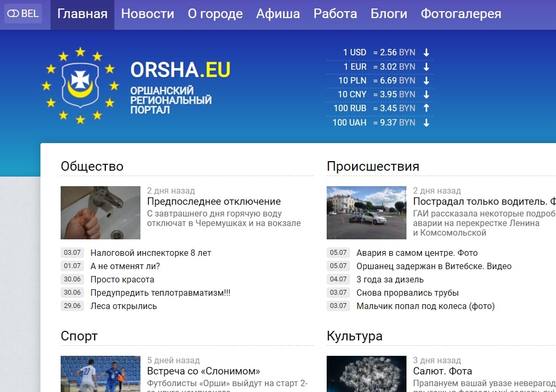Screen dimensions: 556x392
Task: Click the 29.06 date badge
Action: pyautogui.click(x=72, y=305)
